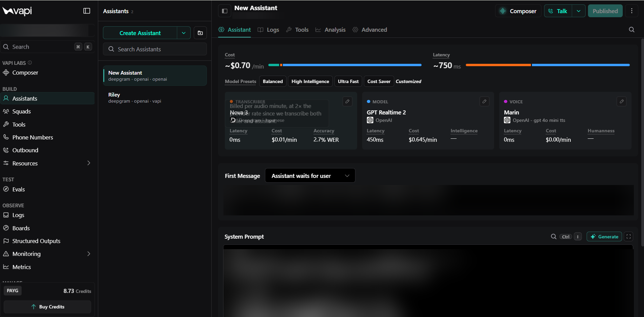The width and height of the screenshot is (644, 317).
Task: Open the First Message mode dropdown
Action: pyautogui.click(x=310, y=176)
